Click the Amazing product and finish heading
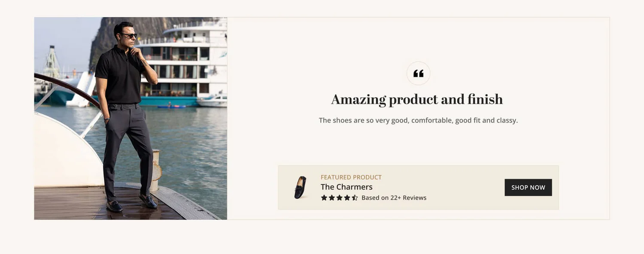 click(x=417, y=99)
